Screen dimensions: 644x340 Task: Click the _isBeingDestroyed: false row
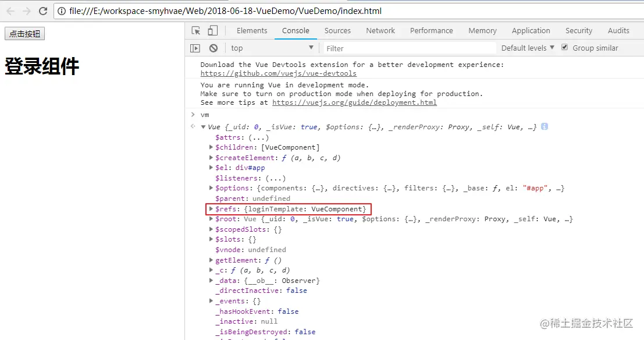click(265, 332)
